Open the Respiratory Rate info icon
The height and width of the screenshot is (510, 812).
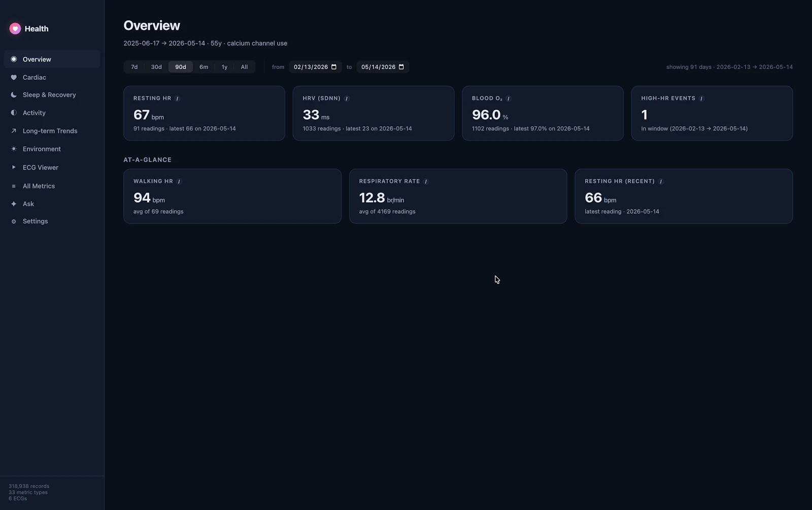pos(426,181)
